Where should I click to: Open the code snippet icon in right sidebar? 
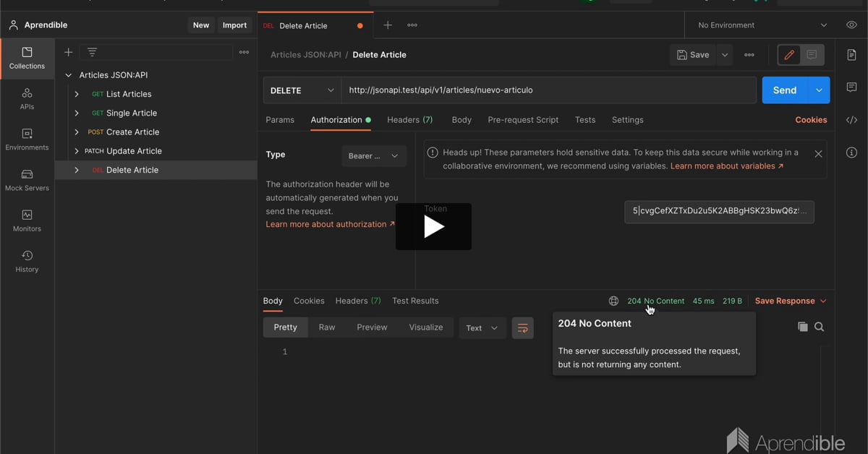[851, 120]
